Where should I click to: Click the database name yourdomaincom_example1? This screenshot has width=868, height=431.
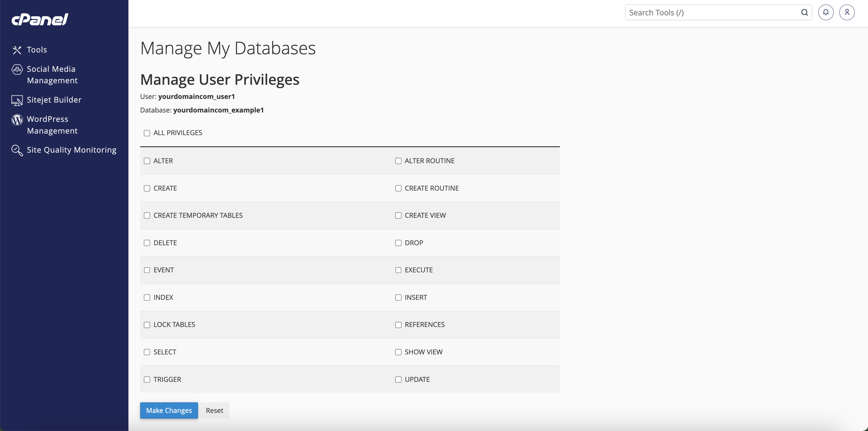(218, 110)
